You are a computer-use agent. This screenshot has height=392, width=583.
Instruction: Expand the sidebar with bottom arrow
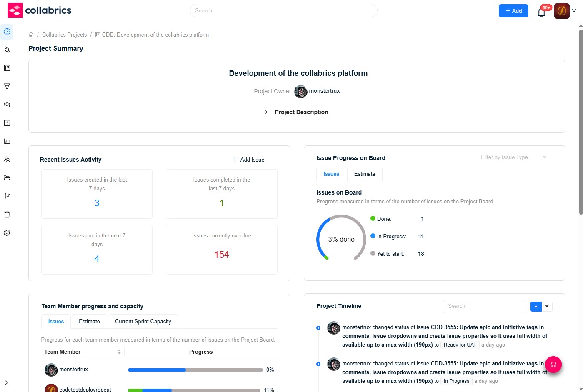pos(6,382)
